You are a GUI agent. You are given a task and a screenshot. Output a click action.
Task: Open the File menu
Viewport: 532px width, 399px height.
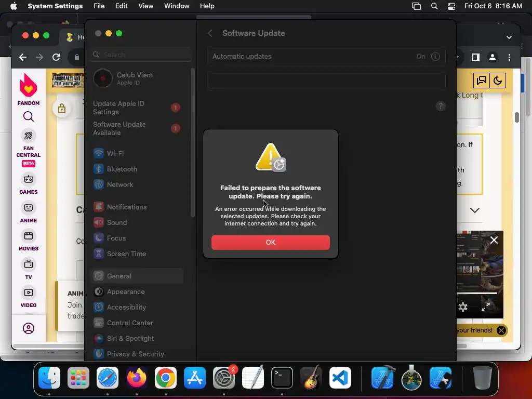click(x=99, y=6)
